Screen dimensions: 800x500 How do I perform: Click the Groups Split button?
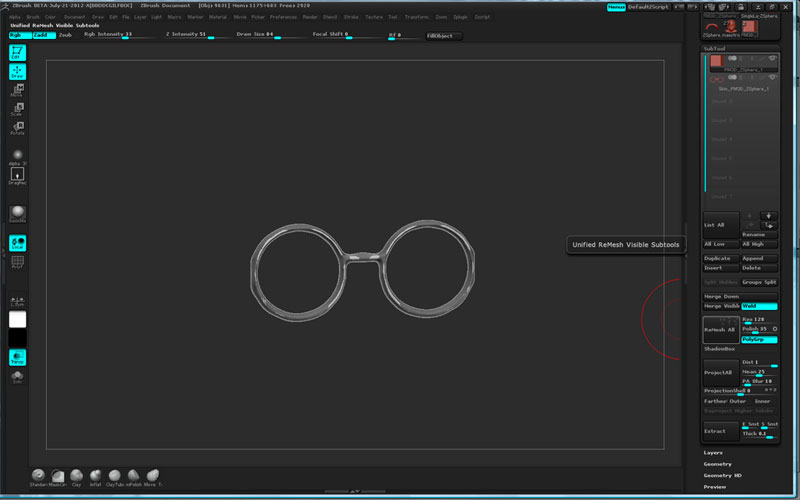pyautogui.click(x=759, y=282)
